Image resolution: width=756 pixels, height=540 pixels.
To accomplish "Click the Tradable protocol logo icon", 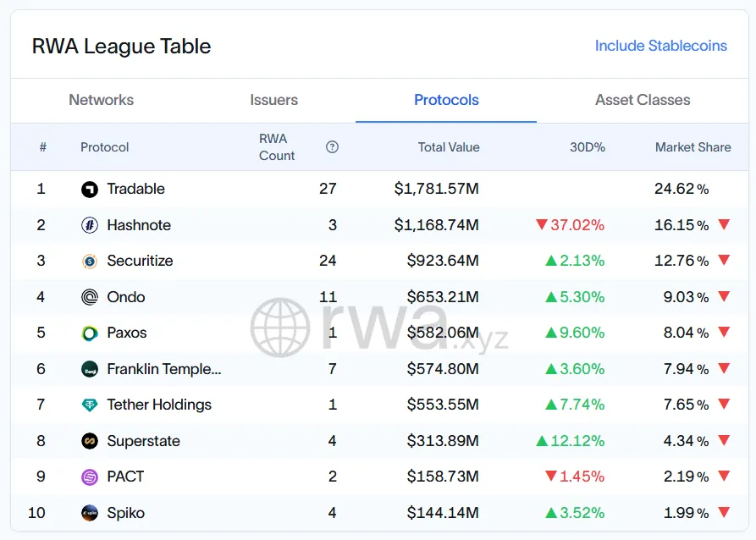I will coord(90,190).
